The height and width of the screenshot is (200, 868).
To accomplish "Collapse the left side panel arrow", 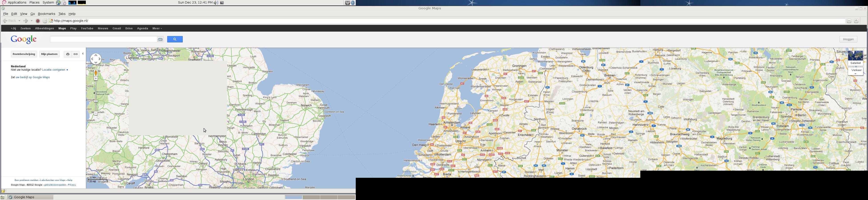I will [83, 54].
